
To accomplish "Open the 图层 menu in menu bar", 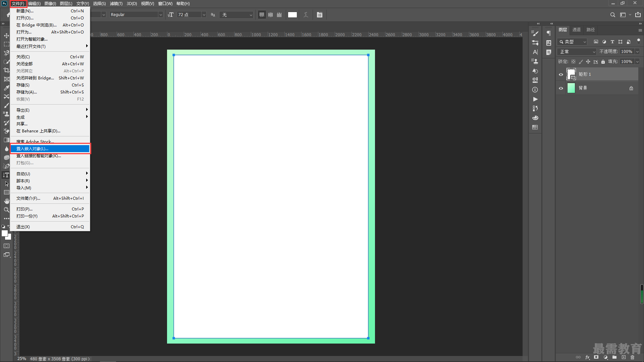I will (x=66, y=4).
